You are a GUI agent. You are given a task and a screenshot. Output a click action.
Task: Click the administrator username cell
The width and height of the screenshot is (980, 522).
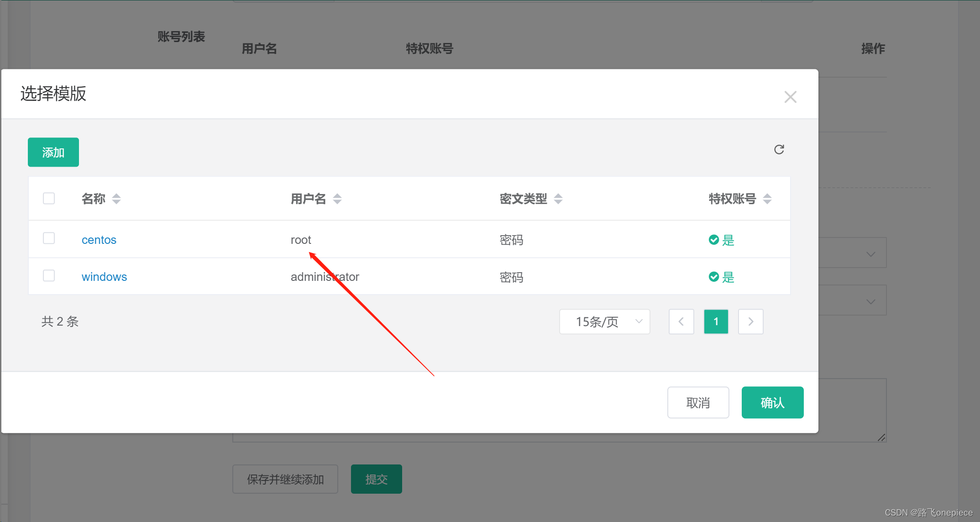click(325, 277)
